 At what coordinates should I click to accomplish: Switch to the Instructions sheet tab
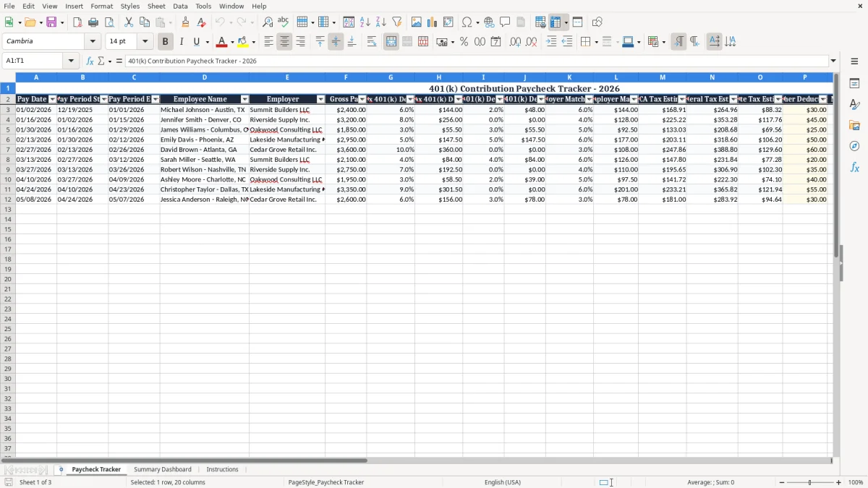[222, 470]
